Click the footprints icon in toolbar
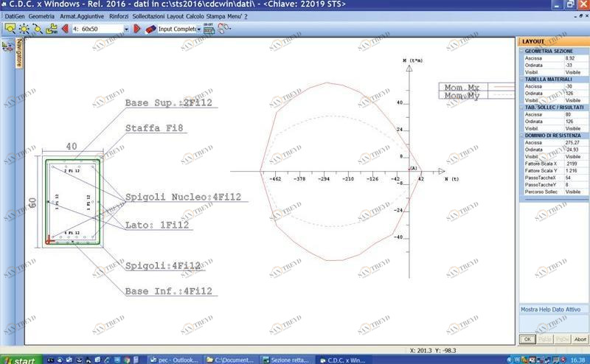Viewport: 590px width, 364px height. (223, 29)
